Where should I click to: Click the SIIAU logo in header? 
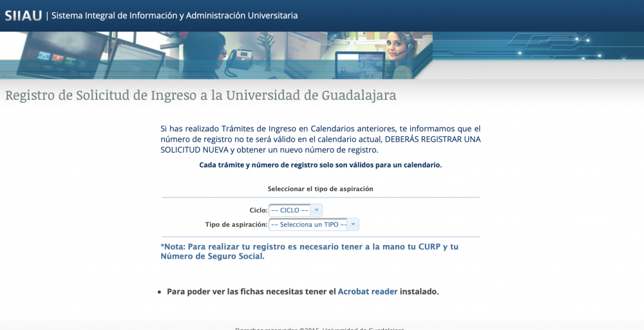(23, 15)
